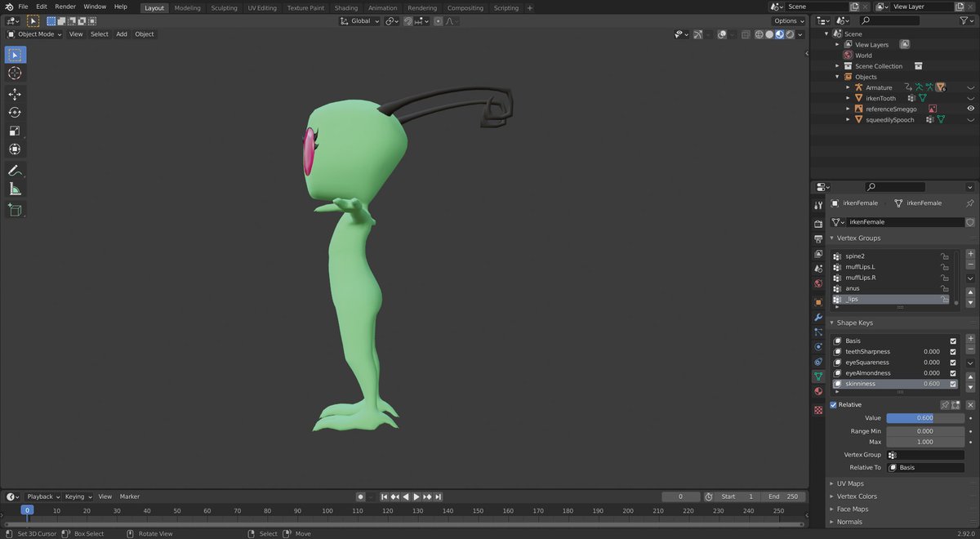This screenshot has width=980, height=539.
Task: Choose the Rotate tool in toolbar
Action: coord(15,113)
